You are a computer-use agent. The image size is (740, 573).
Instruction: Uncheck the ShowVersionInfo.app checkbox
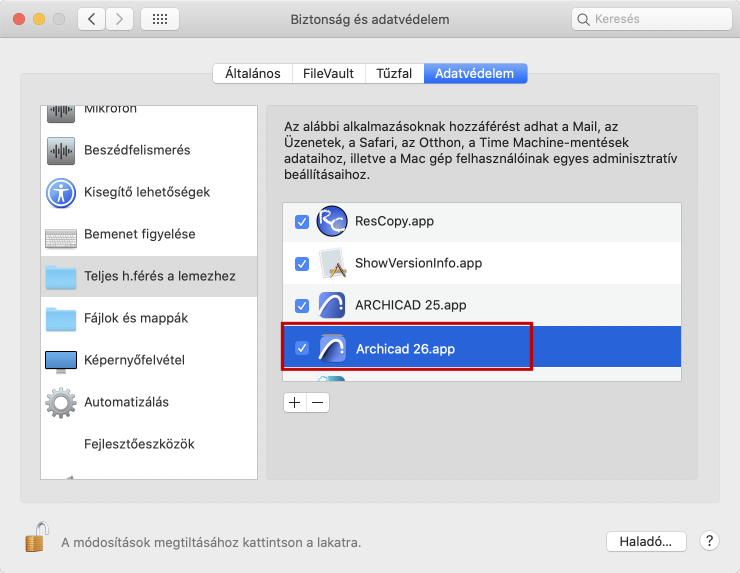click(302, 263)
